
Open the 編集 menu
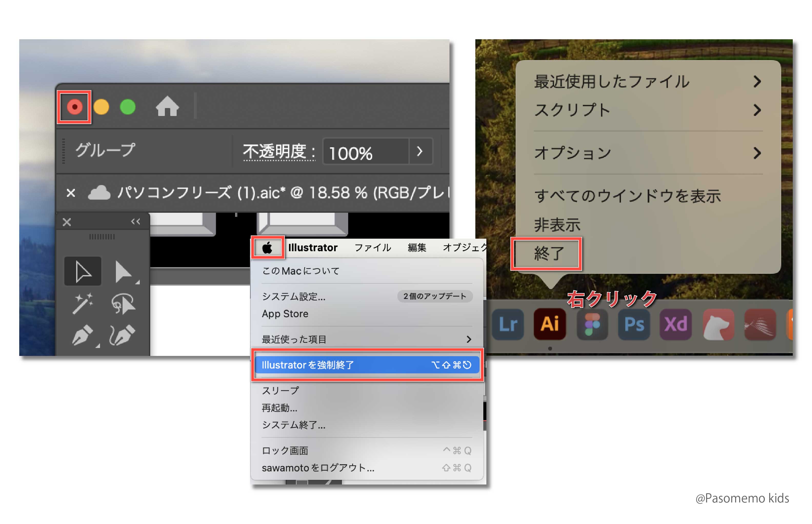pos(417,247)
